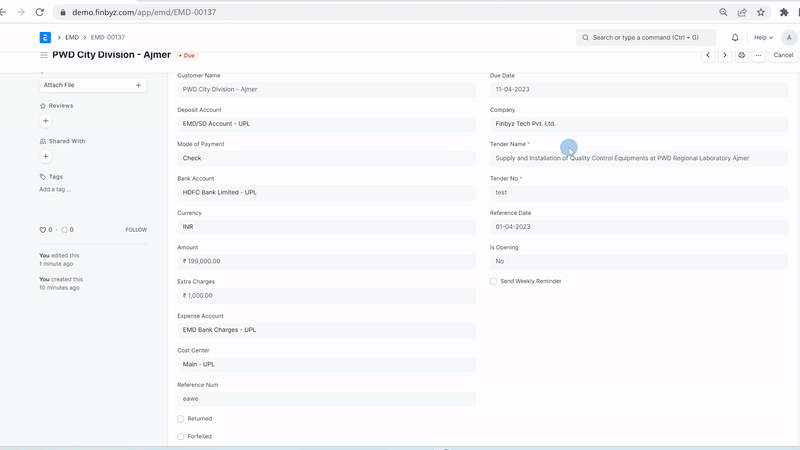This screenshot has height=450, width=800.
Task: Click plus under Shared With
Action: pyautogui.click(x=45, y=157)
